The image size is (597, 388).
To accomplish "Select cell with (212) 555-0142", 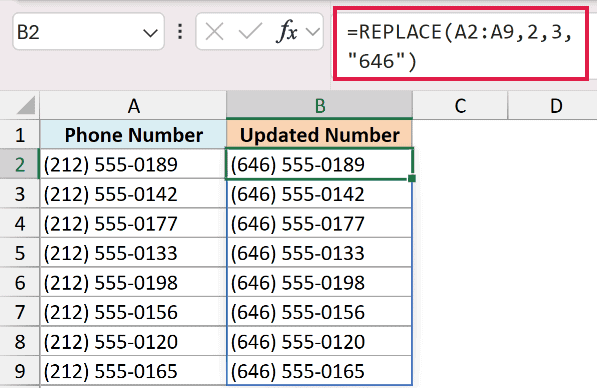I will coord(133,194).
